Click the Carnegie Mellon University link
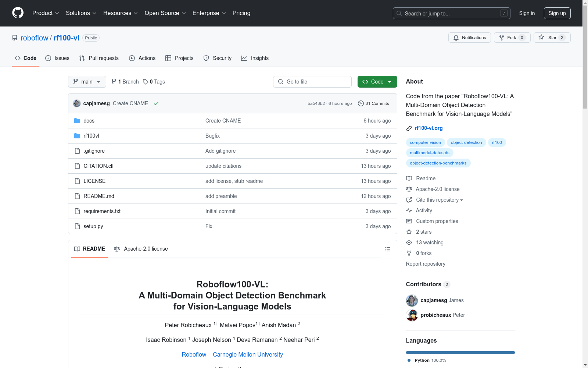Screen dimensions: 588x368 coord(248,355)
